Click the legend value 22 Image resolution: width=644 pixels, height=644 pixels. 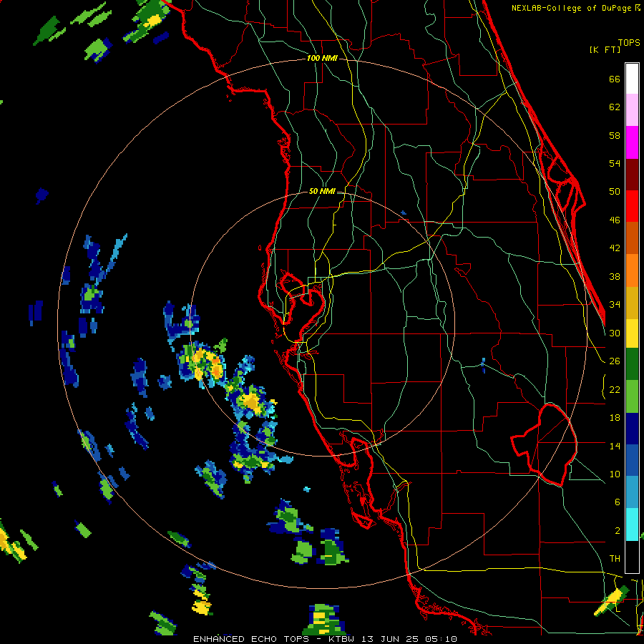tap(615, 389)
